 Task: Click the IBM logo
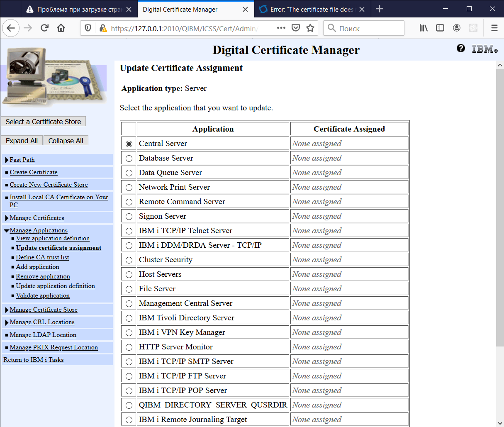pos(485,49)
